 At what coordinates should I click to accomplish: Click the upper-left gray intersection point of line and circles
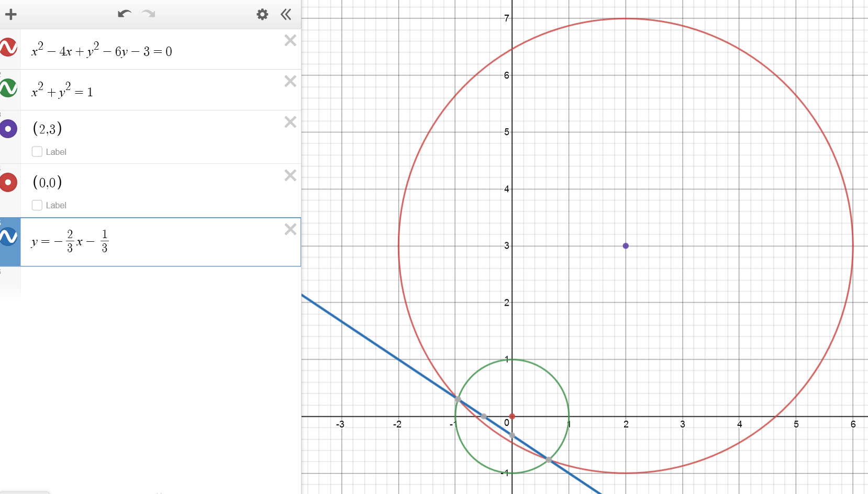pyautogui.click(x=458, y=400)
